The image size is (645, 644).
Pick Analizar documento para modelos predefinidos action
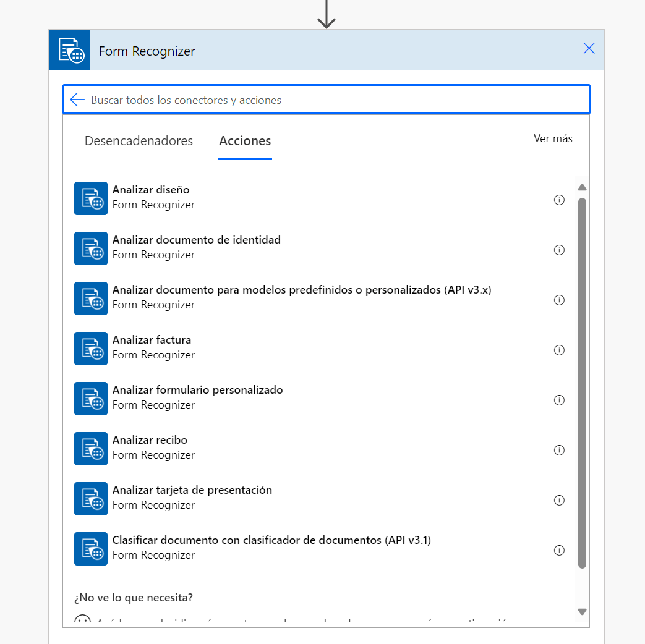[301, 290]
